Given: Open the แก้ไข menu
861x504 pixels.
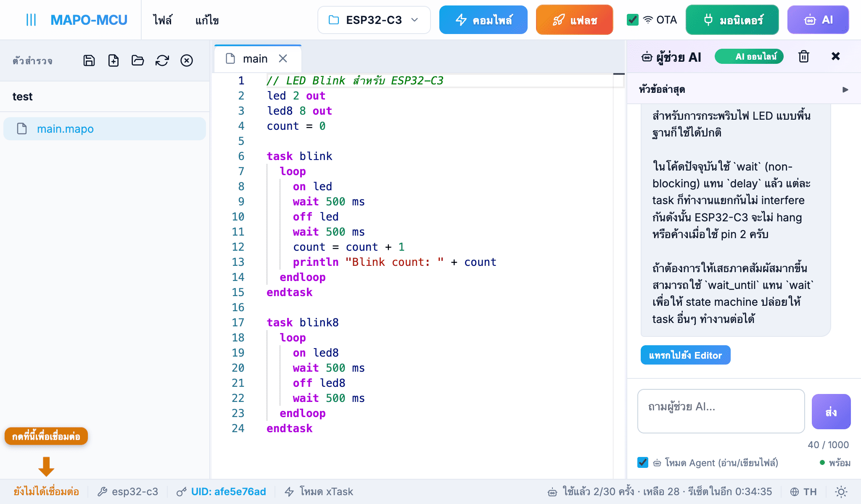Looking at the screenshot, I should point(207,20).
